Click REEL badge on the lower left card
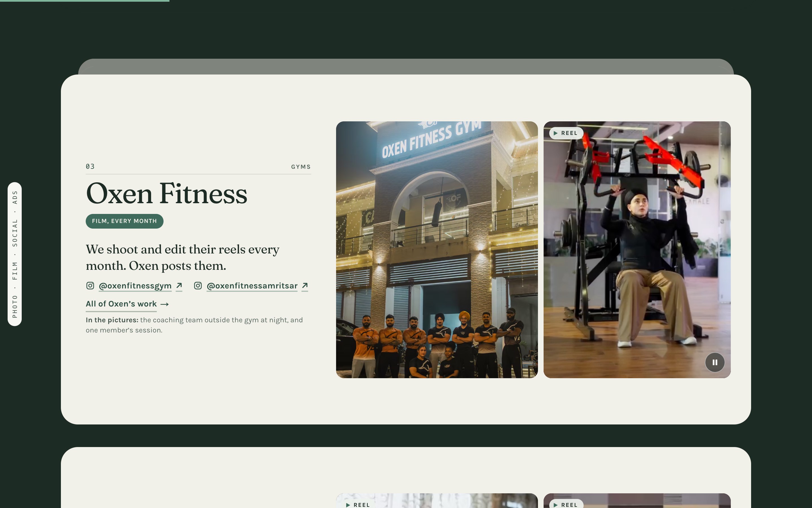812x508 pixels. pos(358,505)
